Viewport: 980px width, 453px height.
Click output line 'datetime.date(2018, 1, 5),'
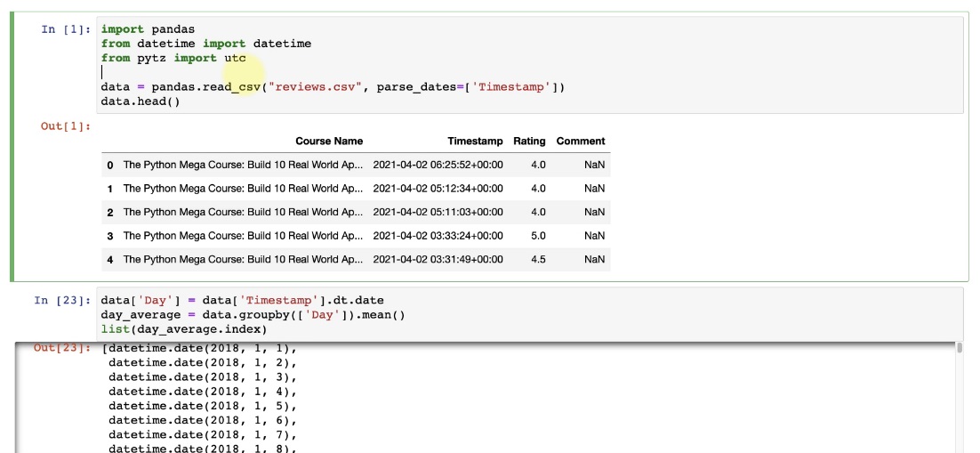point(203,406)
